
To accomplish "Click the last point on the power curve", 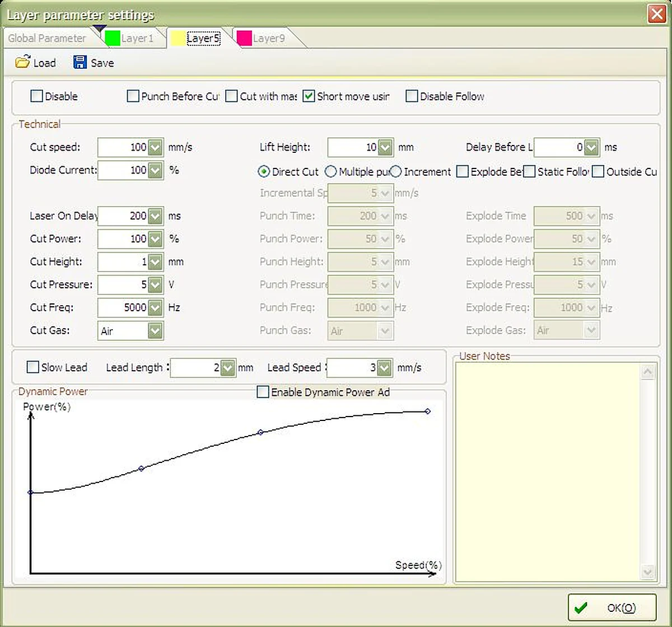I will [428, 411].
